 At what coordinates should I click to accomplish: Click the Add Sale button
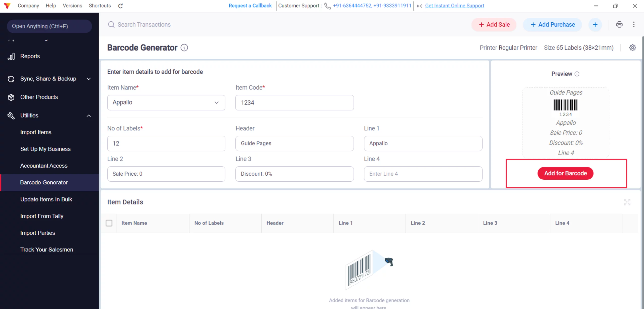[x=494, y=25]
